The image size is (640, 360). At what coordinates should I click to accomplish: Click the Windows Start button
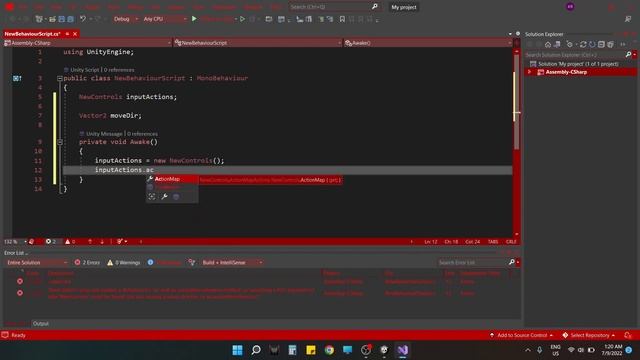(237, 350)
